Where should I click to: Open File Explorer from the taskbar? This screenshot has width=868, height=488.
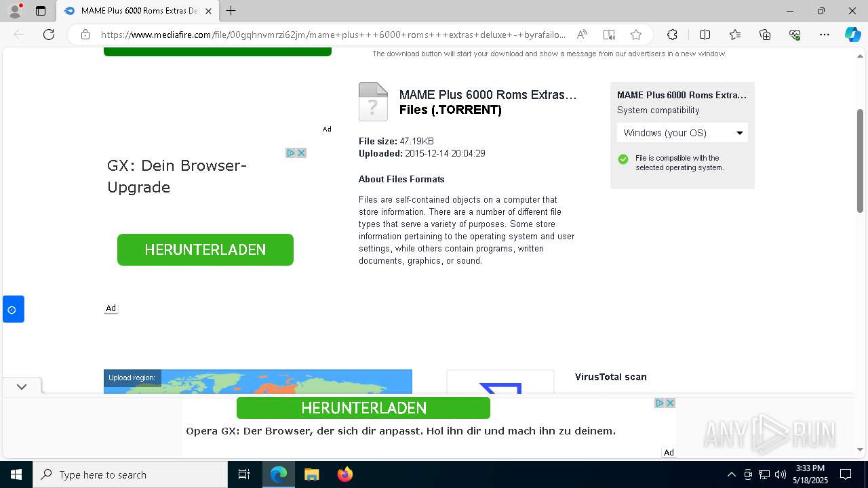pos(311,474)
